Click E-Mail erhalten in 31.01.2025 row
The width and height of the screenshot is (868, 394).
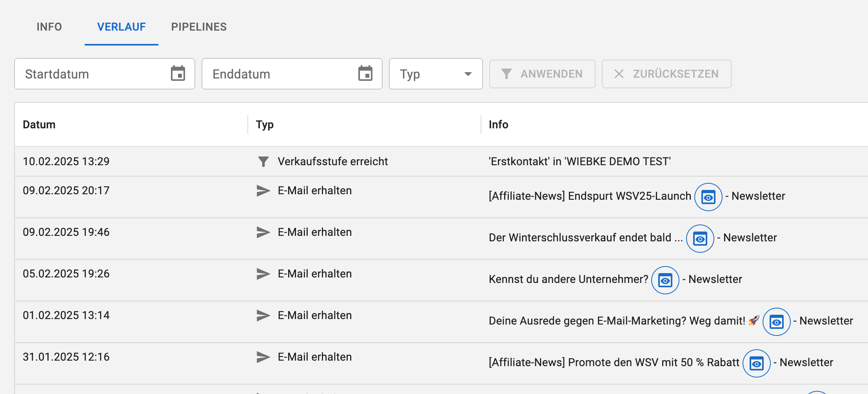[x=315, y=357]
